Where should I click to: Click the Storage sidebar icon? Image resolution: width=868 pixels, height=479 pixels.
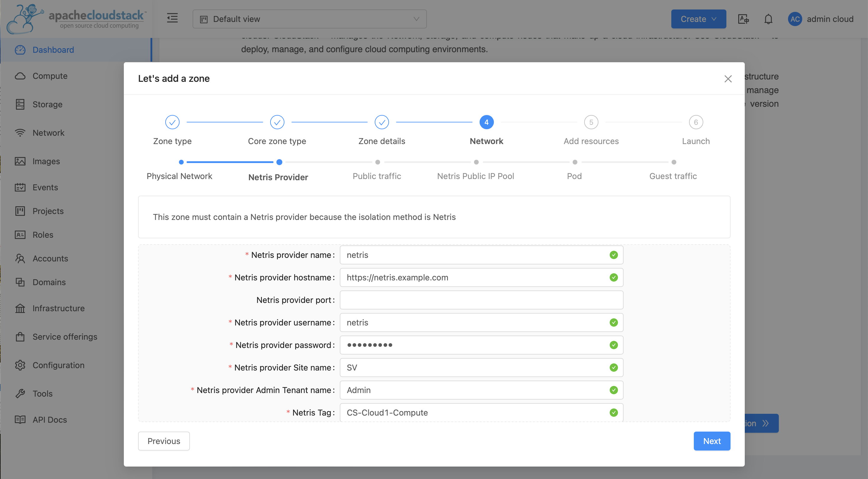20,104
